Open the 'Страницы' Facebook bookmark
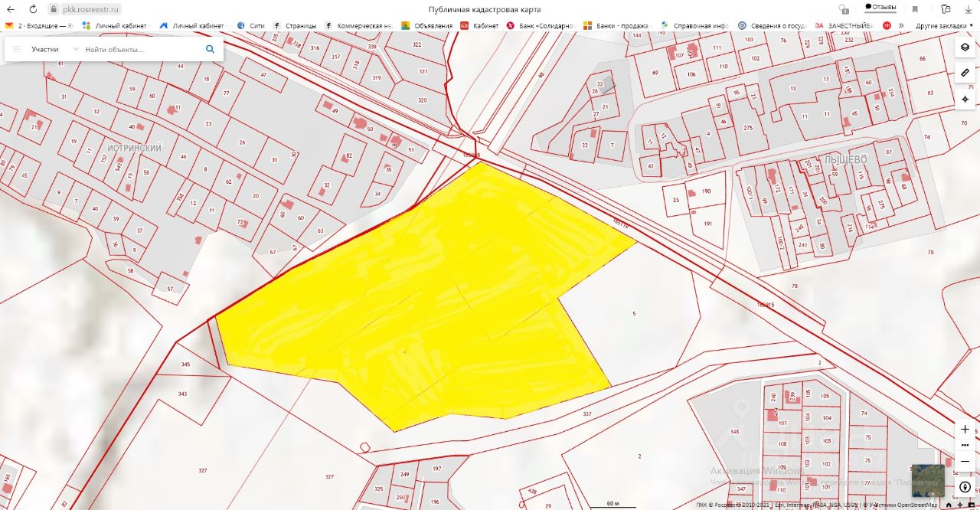The image size is (980, 510). point(295,25)
